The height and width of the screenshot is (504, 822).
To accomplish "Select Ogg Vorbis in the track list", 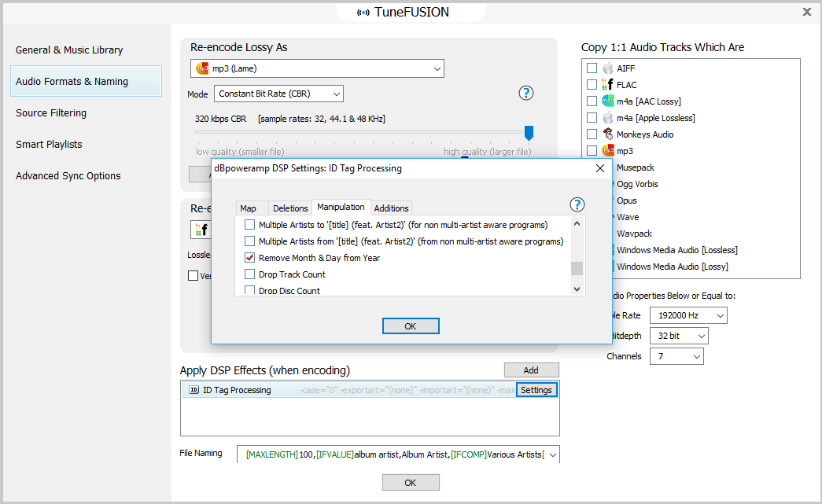I will click(637, 184).
